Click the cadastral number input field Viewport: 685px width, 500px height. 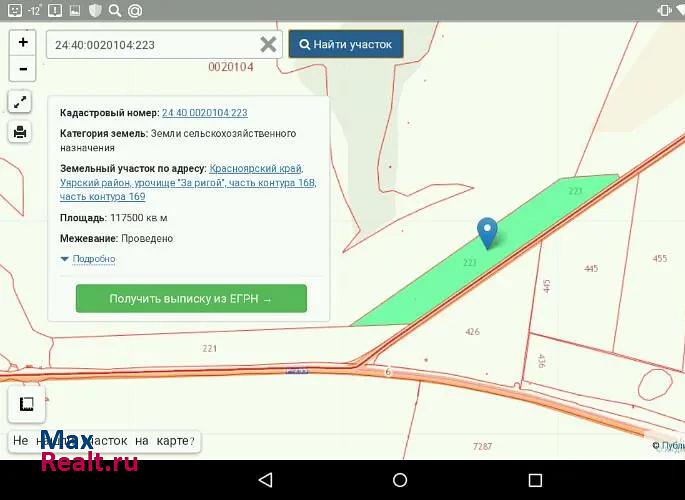pos(150,45)
